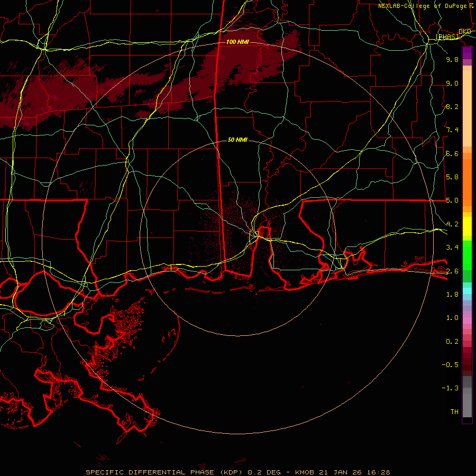Click the pink segment of the color bar

point(467,321)
